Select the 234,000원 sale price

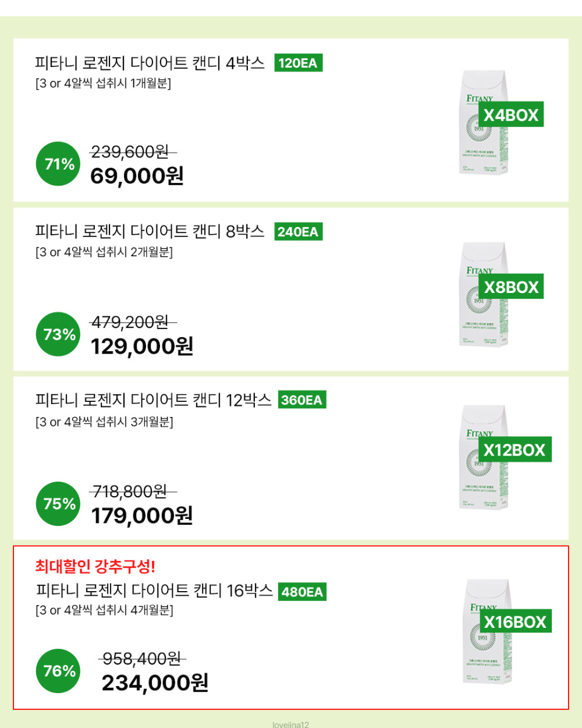click(x=155, y=683)
